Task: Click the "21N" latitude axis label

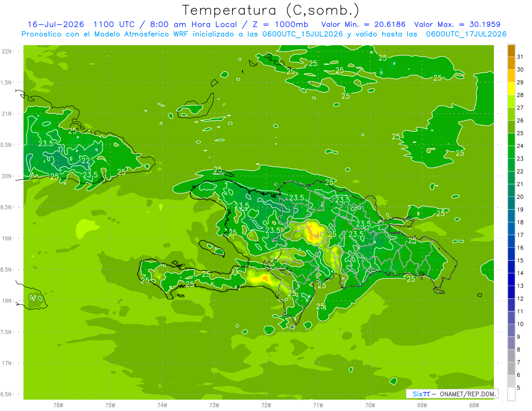Action: [8, 114]
